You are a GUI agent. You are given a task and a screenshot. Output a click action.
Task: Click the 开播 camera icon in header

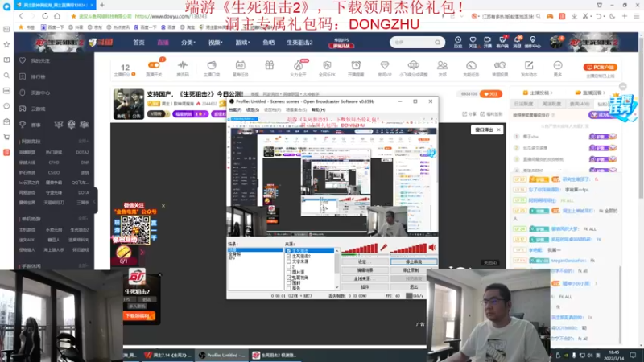(488, 42)
